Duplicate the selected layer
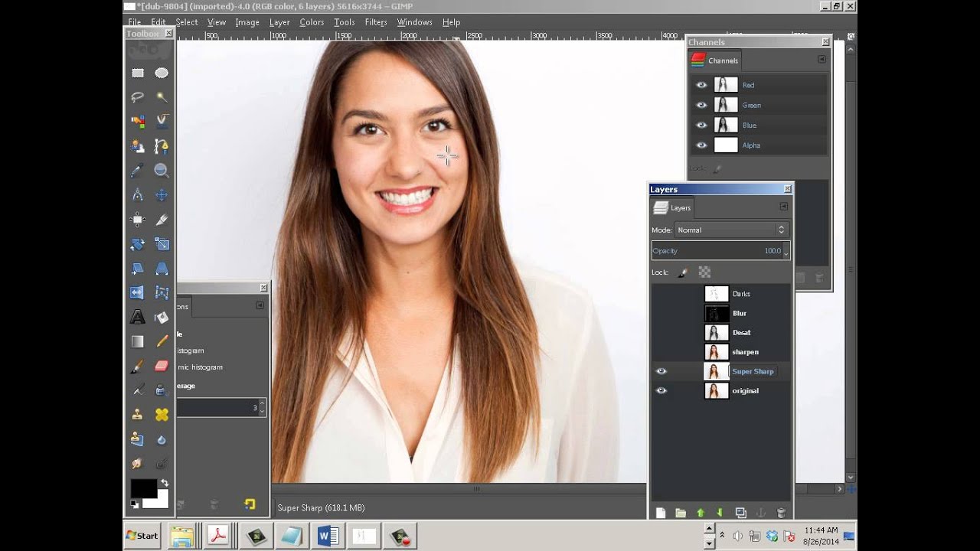Image resolution: width=980 pixels, height=551 pixels. (740, 513)
